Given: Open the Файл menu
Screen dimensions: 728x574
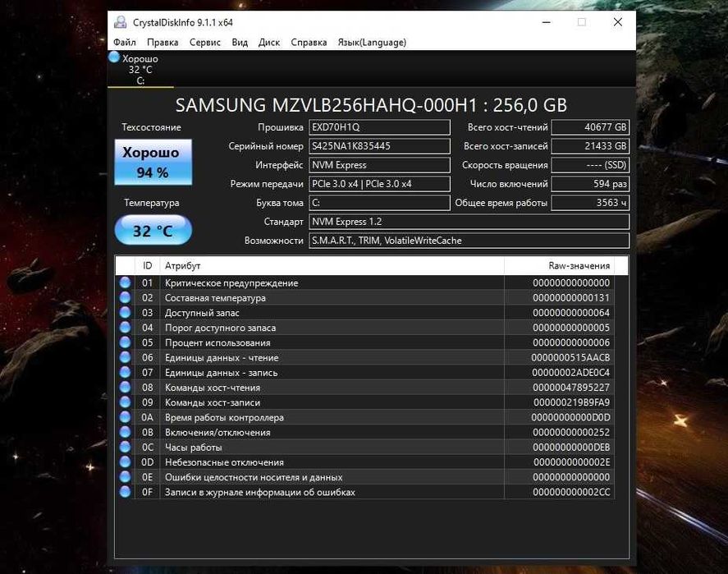Looking at the screenshot, I should (125, 42).
